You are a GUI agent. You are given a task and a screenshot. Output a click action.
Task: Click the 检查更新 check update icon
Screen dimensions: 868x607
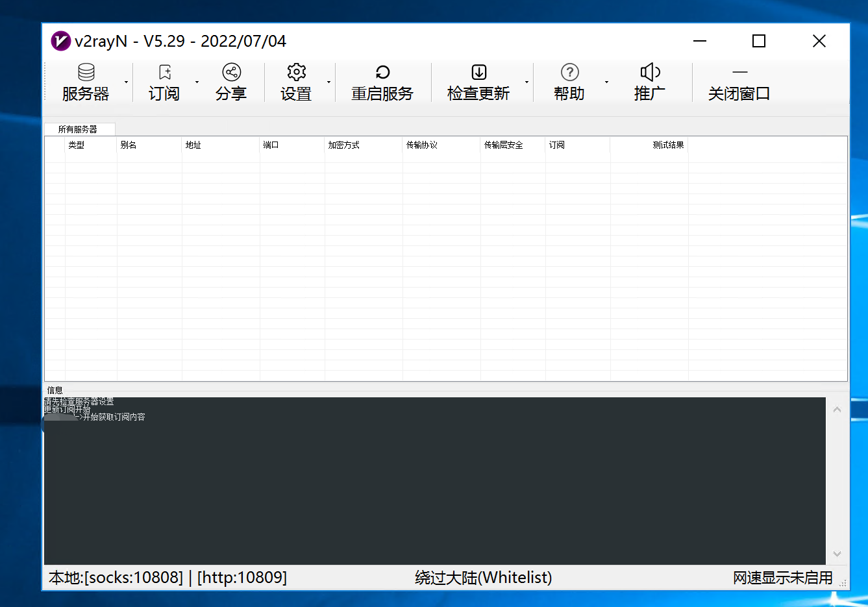click(479, 72)
